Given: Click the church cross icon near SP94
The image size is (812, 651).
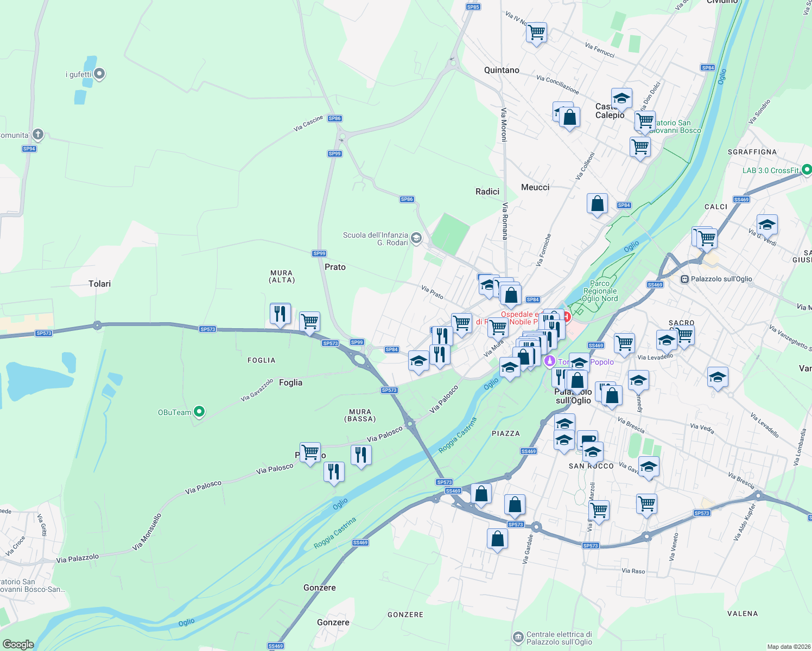Looking at the screenshot, I should point(37,134).
